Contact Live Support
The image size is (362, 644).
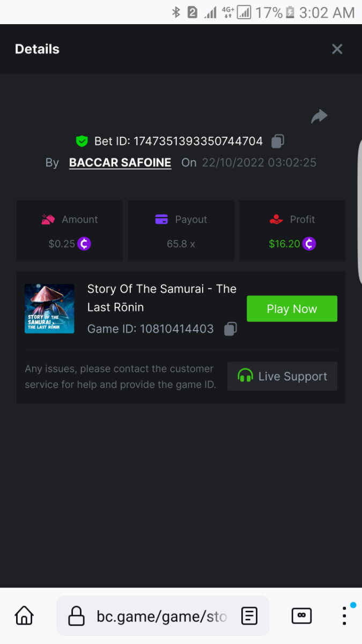click(x=282, y=376)
